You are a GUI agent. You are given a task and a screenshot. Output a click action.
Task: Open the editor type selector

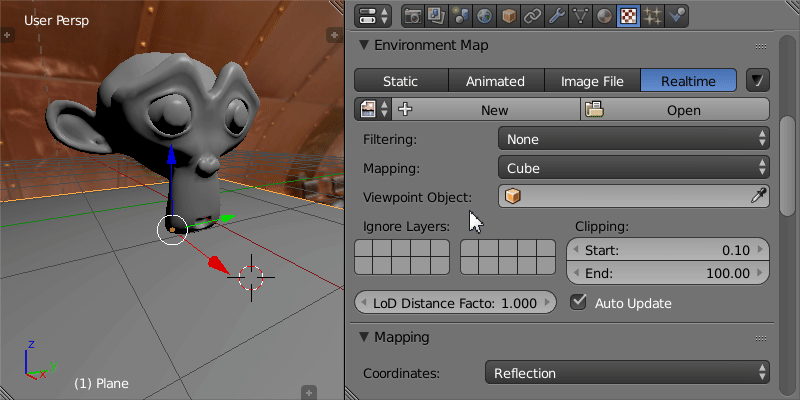(x=373, y=16)
